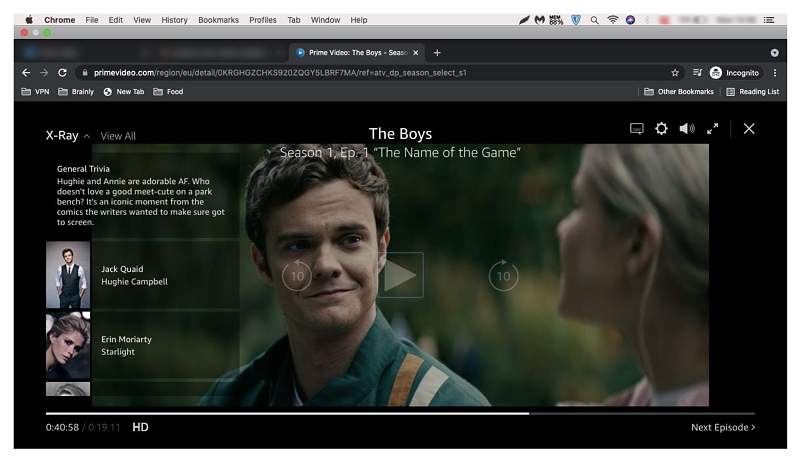Viewport: 806px width, 462px height.
Task: Open the Bookmarks menu
Action: click(218, 20)
